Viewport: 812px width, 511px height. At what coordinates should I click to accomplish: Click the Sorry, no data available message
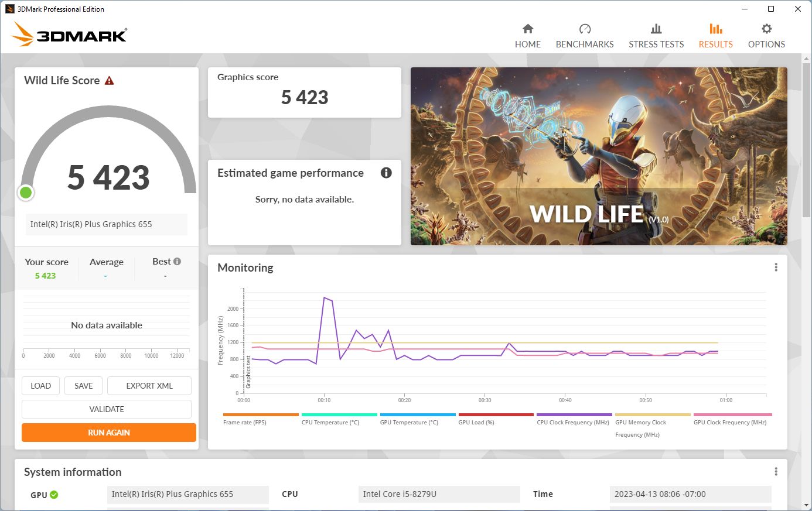point(305,200)
